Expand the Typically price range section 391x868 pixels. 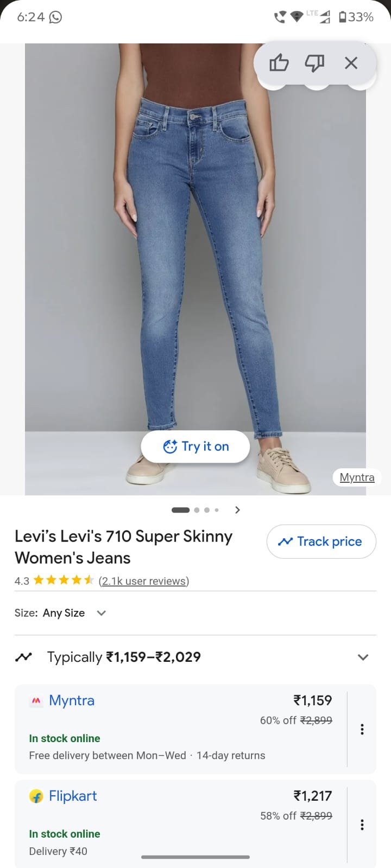[195, 657]
